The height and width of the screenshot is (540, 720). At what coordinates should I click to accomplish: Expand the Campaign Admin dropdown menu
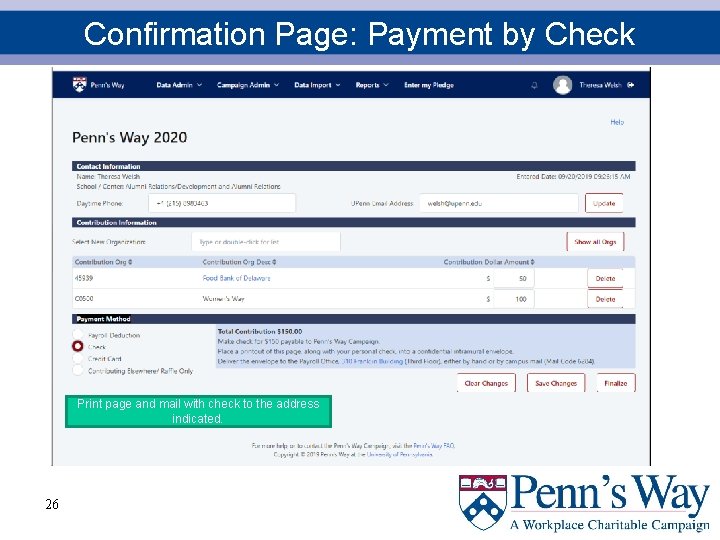[x=248, y=85]
